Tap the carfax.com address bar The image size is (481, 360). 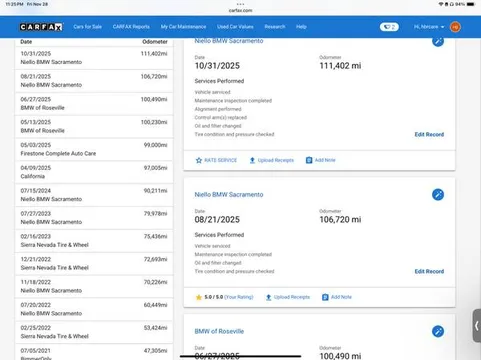(x=240, y=10)
